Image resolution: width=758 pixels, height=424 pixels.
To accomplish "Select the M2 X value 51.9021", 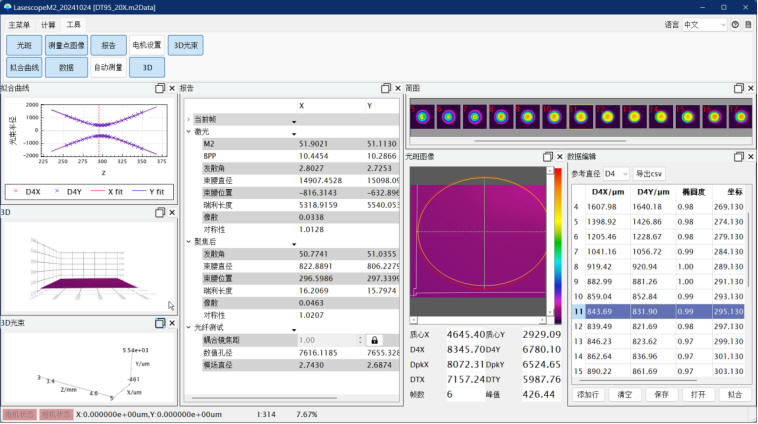I will [x=313, y=144].
